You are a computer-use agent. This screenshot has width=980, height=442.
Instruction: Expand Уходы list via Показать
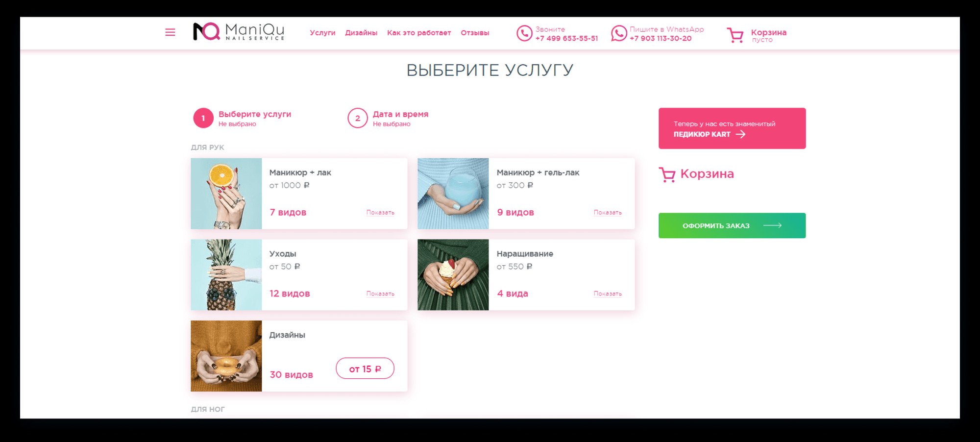380,294
